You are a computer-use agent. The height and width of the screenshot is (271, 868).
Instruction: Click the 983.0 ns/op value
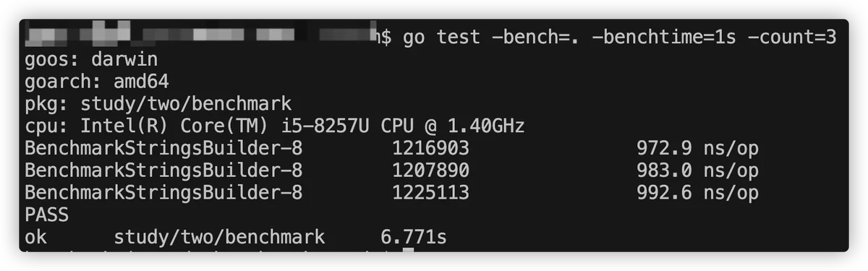click(x=697, y=171)
